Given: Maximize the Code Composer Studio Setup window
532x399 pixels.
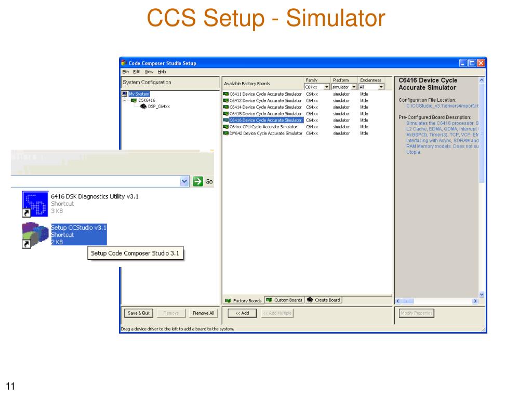Looking at the screenshot, I should (x=472, y=63).
